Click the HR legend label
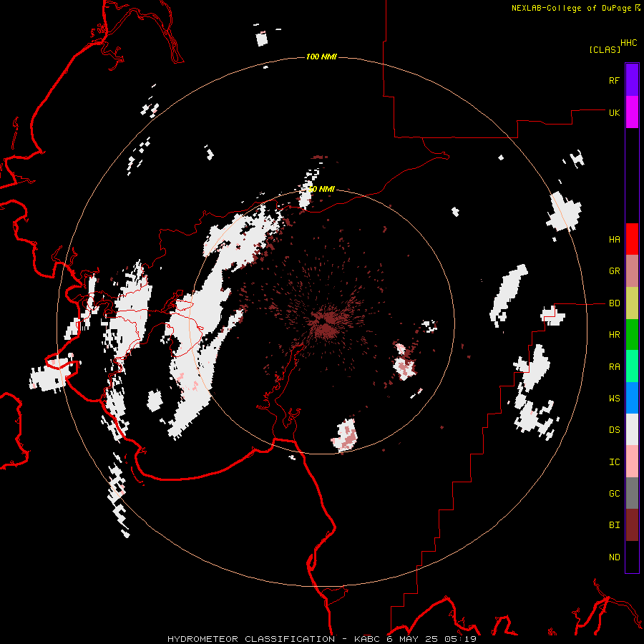644x644 pixels. 614,335
